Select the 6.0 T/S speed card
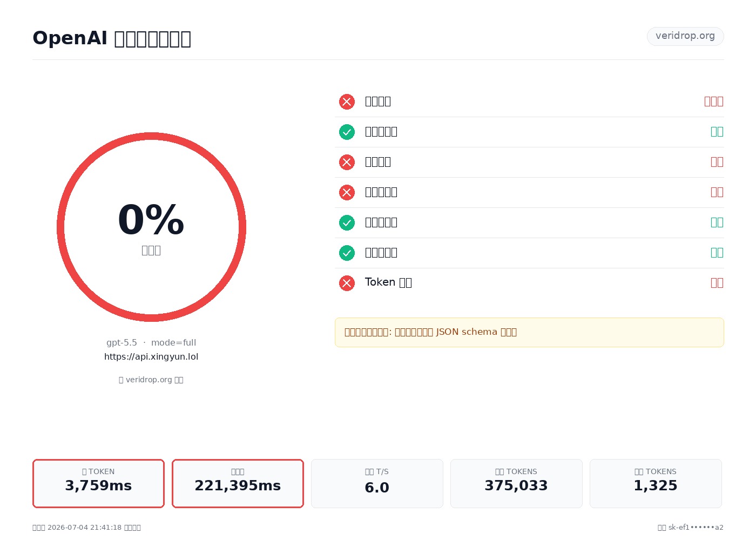 [x=377, y=483]
